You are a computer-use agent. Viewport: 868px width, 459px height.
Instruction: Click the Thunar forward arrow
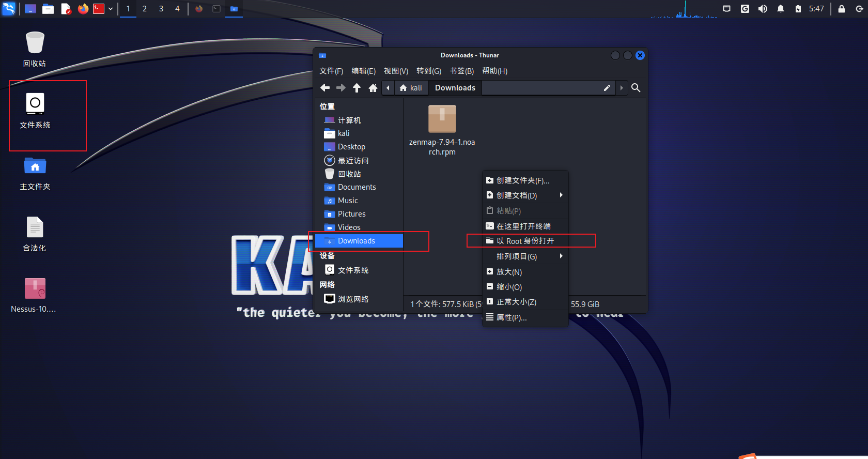(x=341, y=88)
